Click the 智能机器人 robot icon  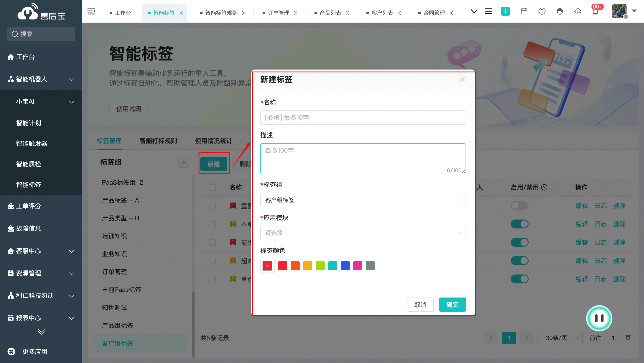pyautogui.click(x=11, y=79)
